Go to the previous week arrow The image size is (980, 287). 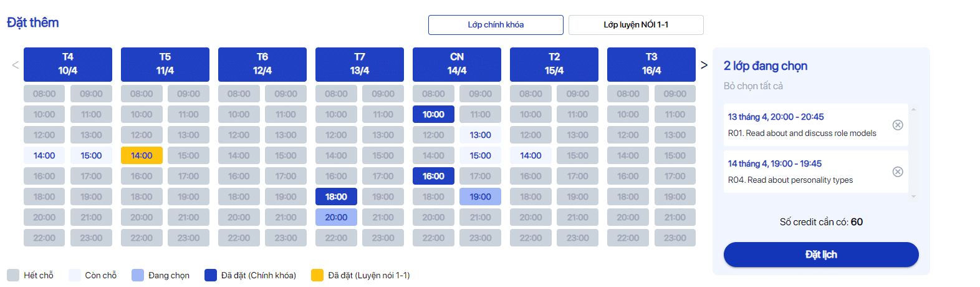pos(16,65)
